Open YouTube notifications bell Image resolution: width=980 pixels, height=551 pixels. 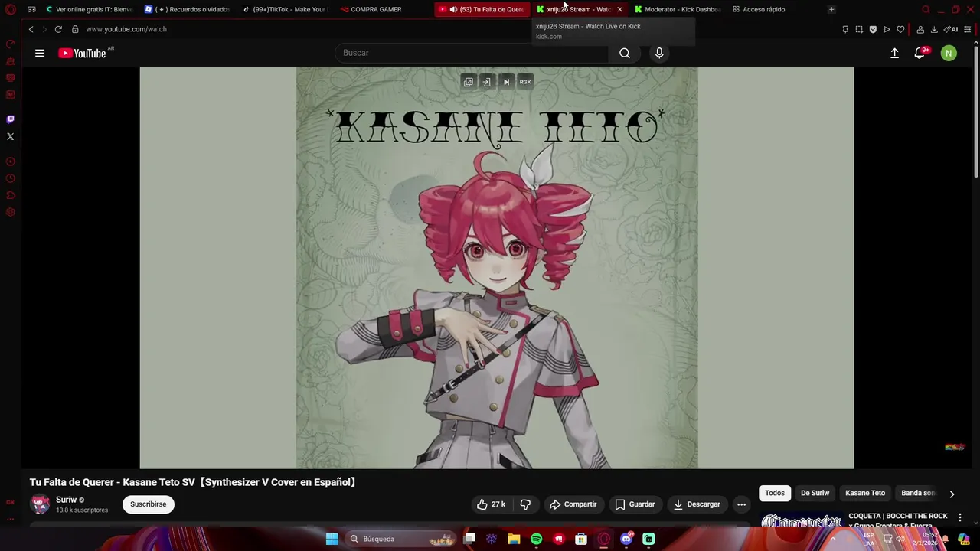(920, 53)
